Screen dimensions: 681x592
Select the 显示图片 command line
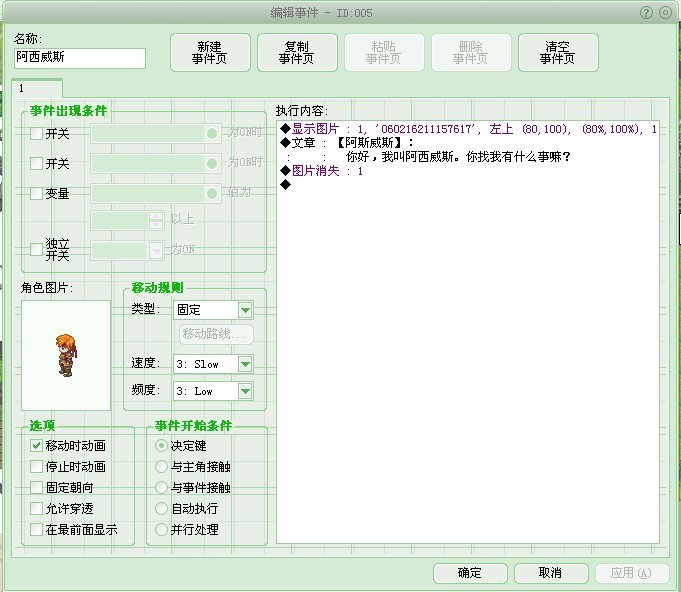(468, 129)
